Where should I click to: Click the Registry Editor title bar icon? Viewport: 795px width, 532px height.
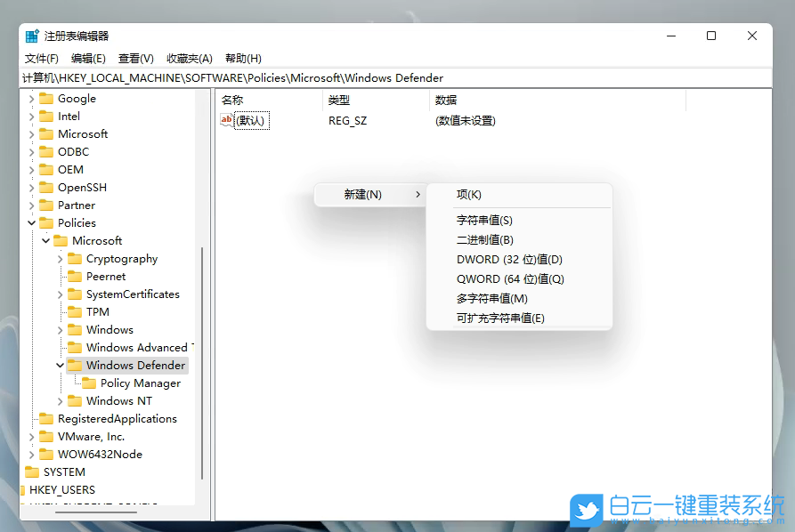pyautogui.click(x=30, y=36)
